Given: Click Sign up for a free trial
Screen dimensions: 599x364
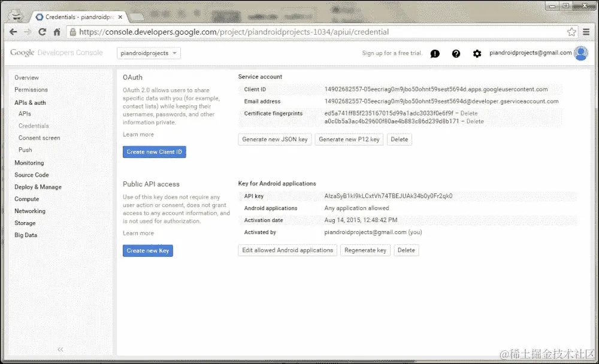Looking at the screenshot, I should pos(392,53).
